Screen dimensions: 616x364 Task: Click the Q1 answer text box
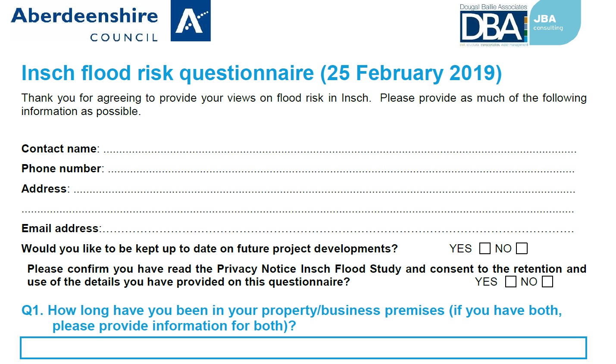coord(303,348)
